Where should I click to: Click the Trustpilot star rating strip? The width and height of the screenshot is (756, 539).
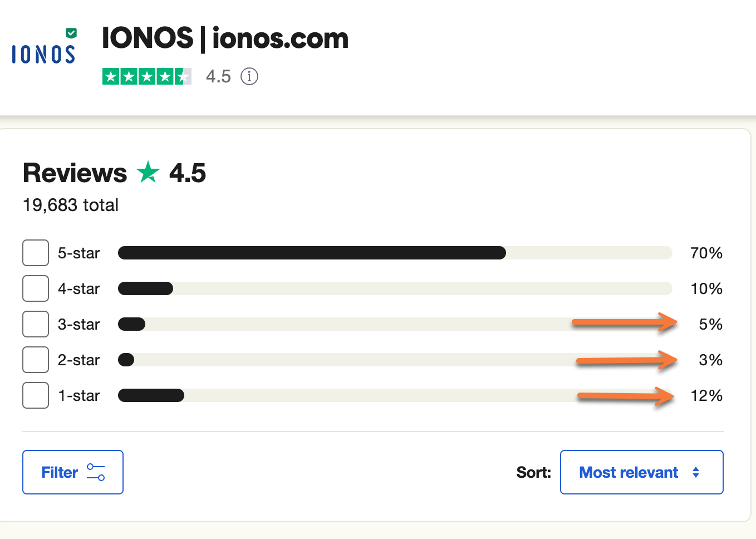146,76
